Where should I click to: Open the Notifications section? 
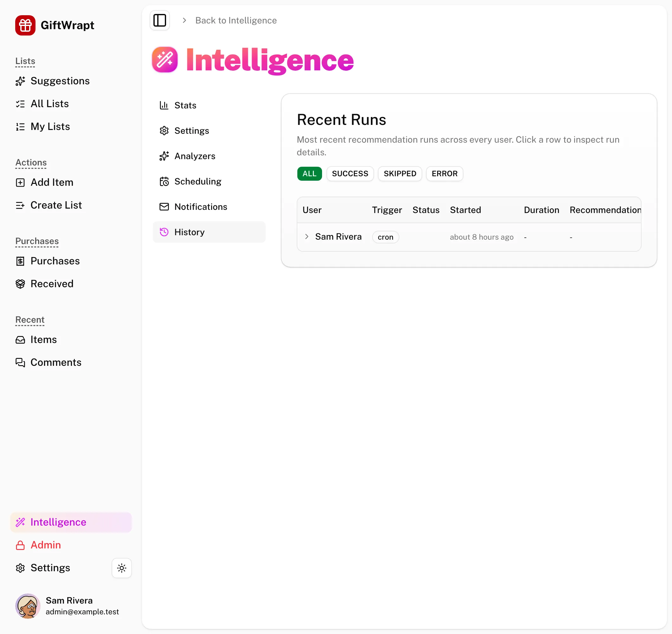(x=209, y=207)
